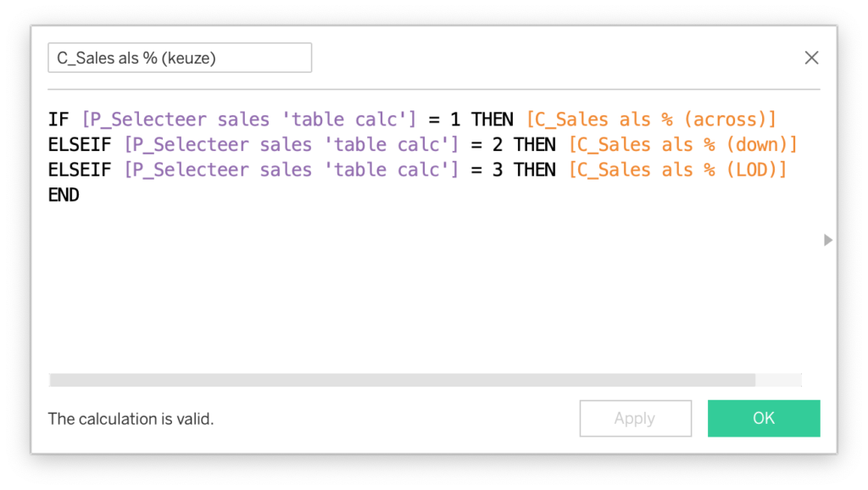Click the second ELSEIF keyword

(x=80, y=170)
